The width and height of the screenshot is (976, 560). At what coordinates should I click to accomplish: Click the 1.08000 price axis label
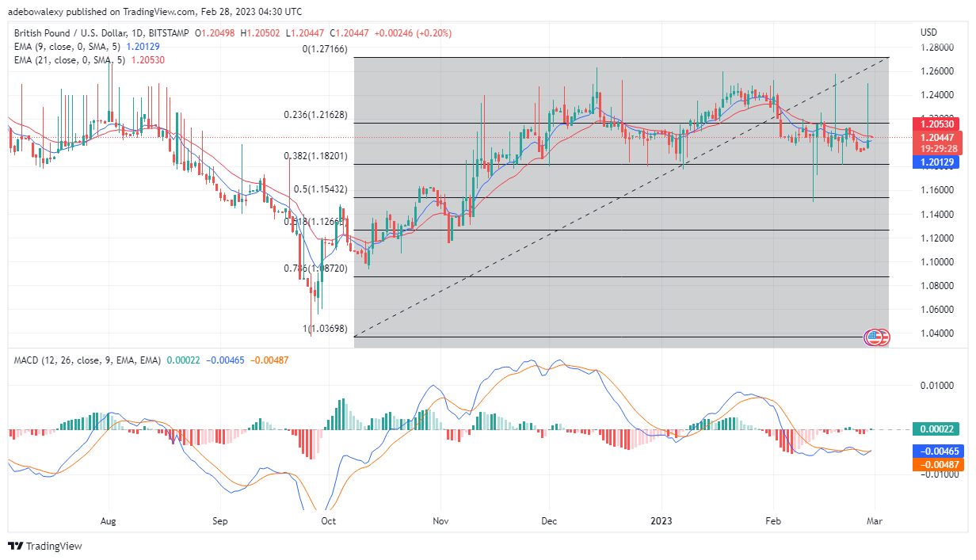pyautogui.click(x=936, y=285)
